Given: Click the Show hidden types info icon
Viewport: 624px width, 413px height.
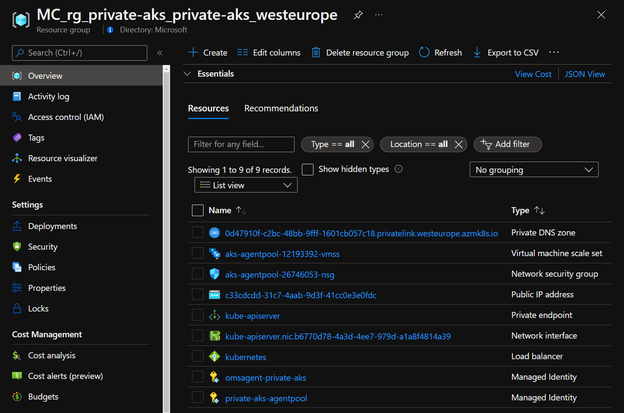Looking at the screenshot, I should [x=398, y=169].
